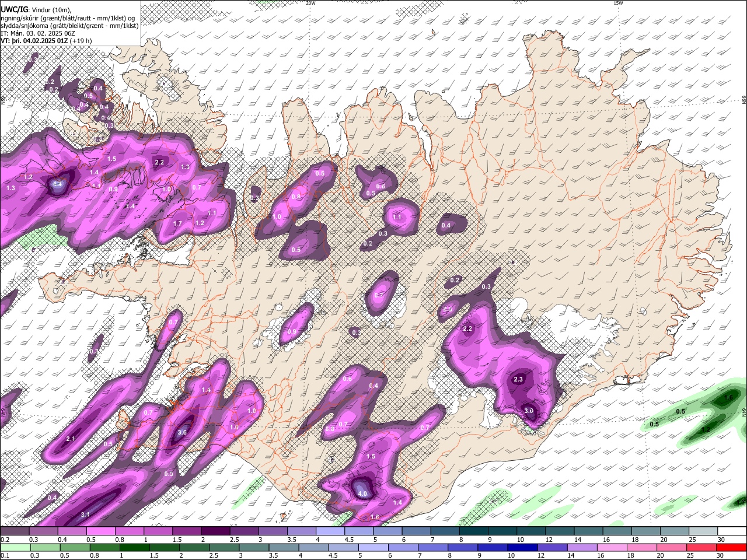Select the 1.7 value label
This screenshot has width=747, height=560.
(x=178, y=223)
